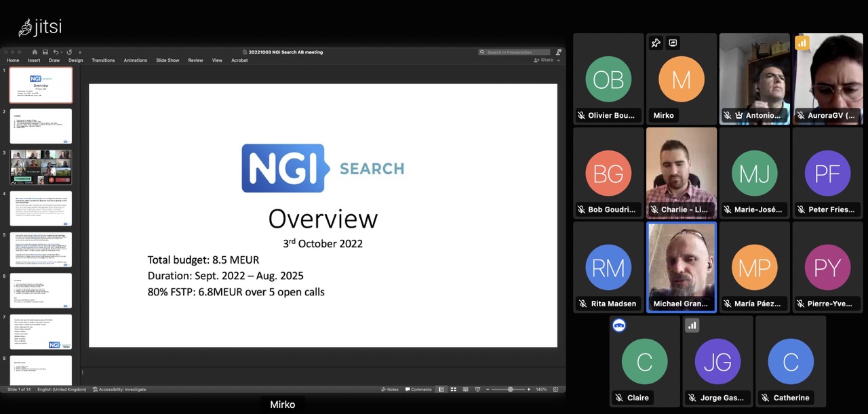868x414 pixels.
Task: Click the zoom out minus button
Action: pyautogui.click(x=489, y=390)
